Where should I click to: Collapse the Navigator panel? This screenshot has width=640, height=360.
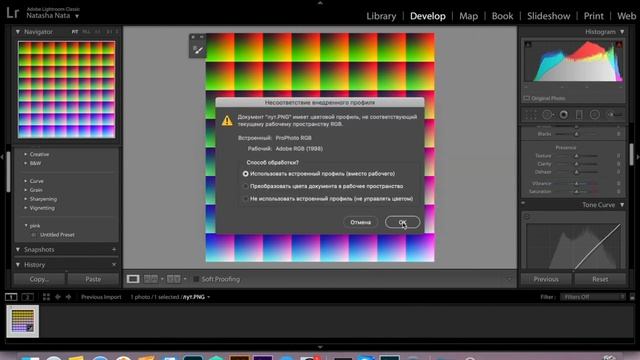[18, 31]
